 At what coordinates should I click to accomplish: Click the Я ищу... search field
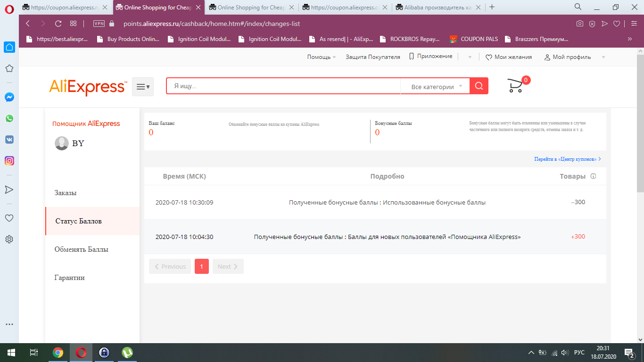[x=283, y=86]
